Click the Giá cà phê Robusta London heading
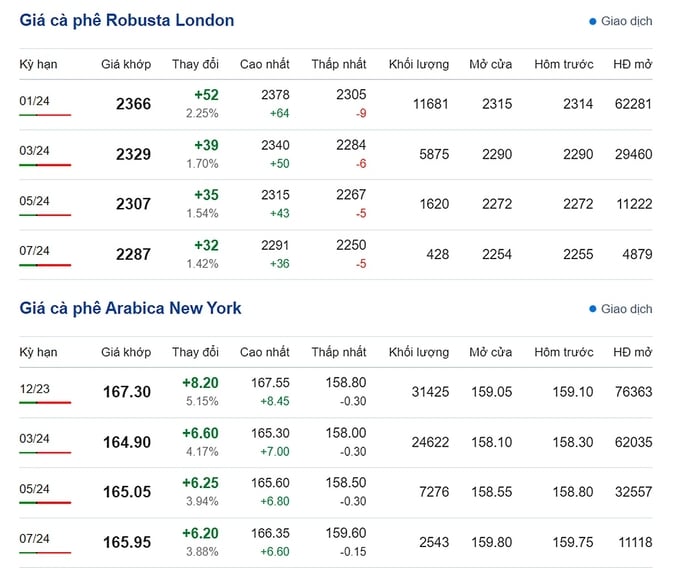Image resolution: width=680 pixels, height=568 pixels. coord(127,20)
